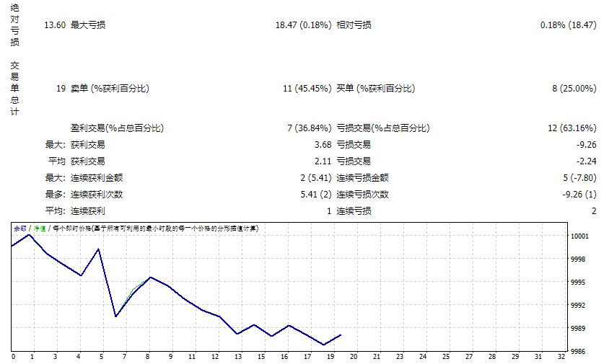
Task: Click the 8 (25.00%) buy orders value
Action: pos(574,89)
